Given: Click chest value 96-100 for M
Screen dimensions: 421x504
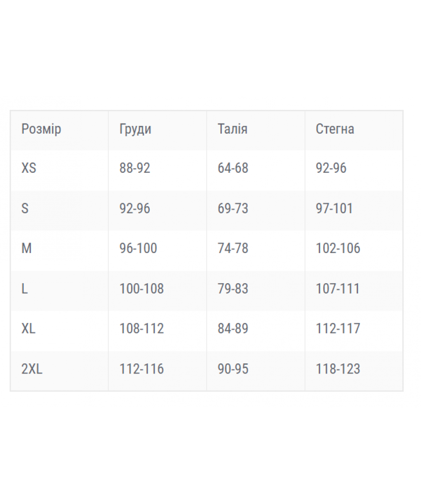Looking at the screenshot, I should 138,248.
